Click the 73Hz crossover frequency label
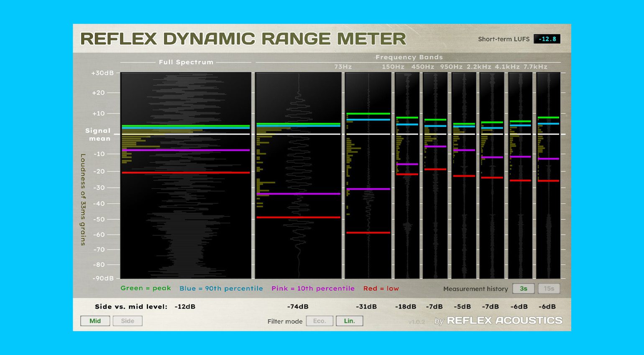Image resolution: width=644 pixels, height=355 pixels. (343, 67)
